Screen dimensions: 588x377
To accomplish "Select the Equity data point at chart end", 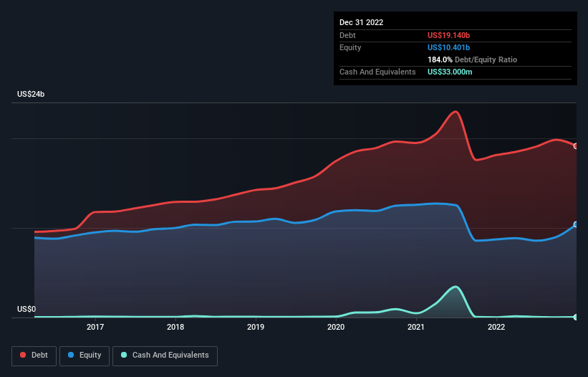I will click(576, 224).
